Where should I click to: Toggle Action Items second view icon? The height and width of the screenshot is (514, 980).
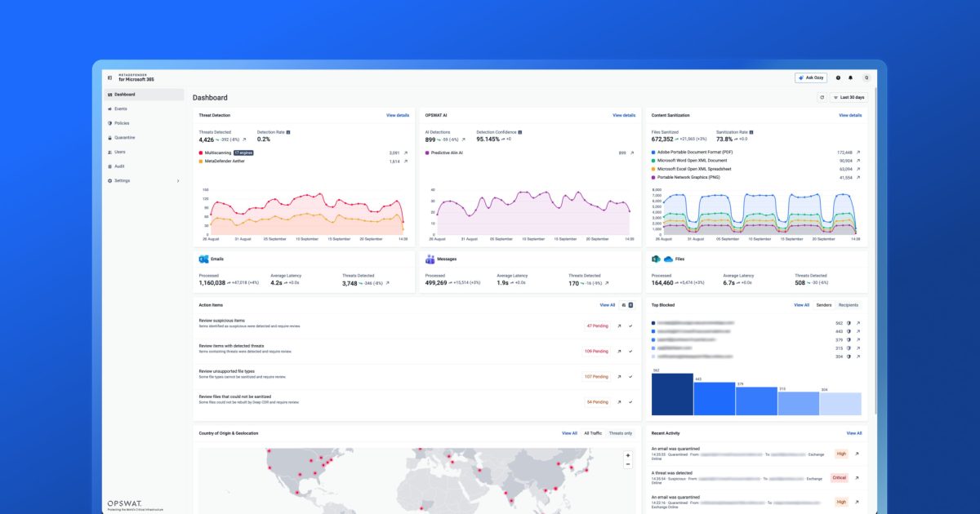pos(630,305)
